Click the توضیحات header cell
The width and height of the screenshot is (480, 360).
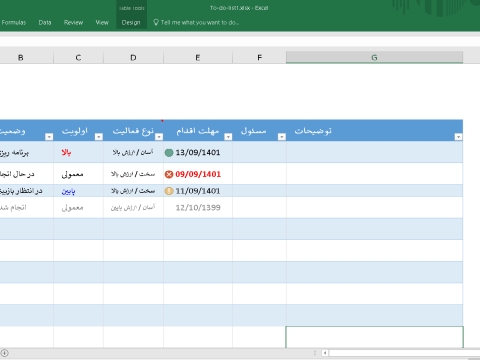coord(374,131)
